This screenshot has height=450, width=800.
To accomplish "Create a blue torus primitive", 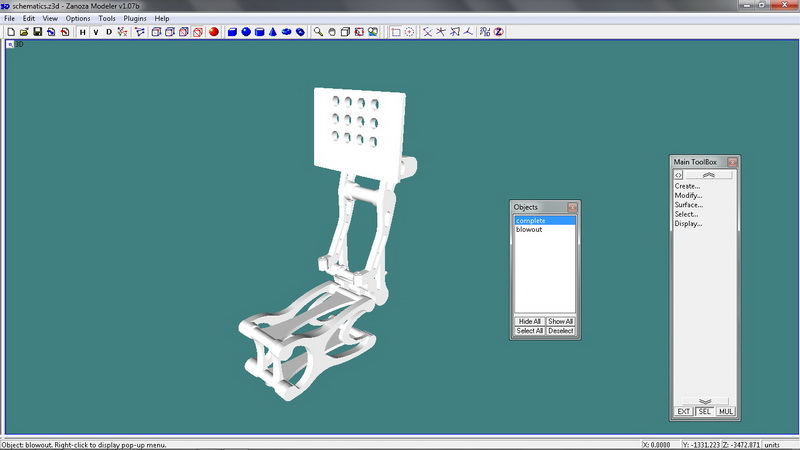I will click(x=286, y=32).
